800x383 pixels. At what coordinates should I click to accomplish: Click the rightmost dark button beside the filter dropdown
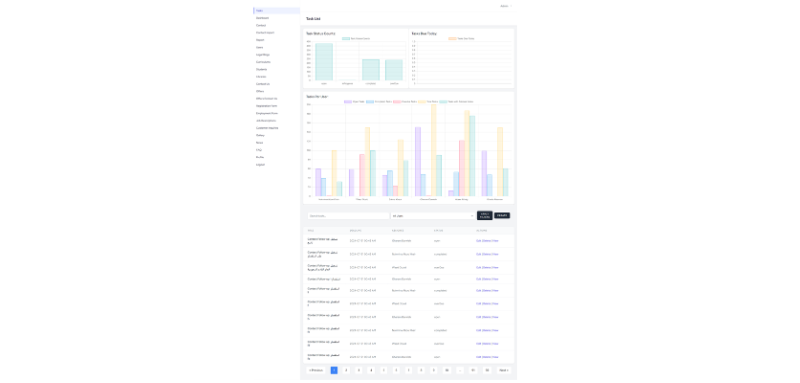502,216
